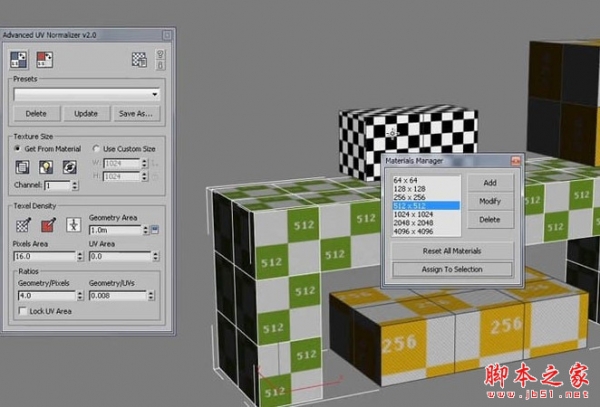Click the Assign To Selection button
The height and width of the screenshot is (407, 600).
452,269
